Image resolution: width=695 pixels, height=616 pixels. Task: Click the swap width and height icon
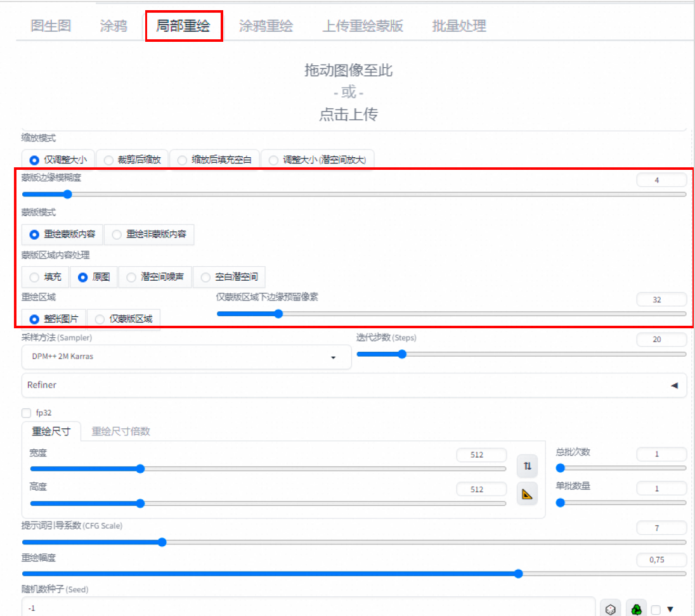(527, 466)
